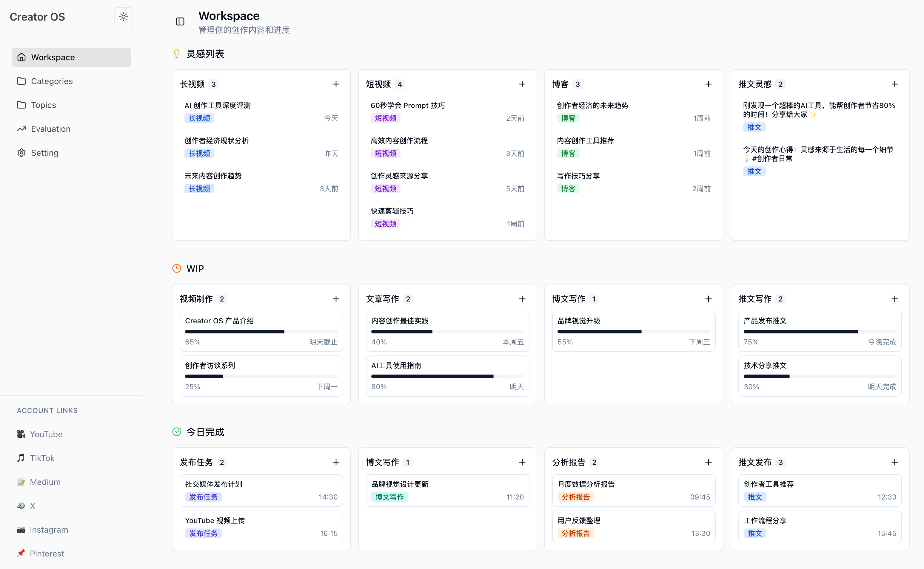The image size is (924, 569).
Task: Open the YouTube account link
Action: coord(71,434)
